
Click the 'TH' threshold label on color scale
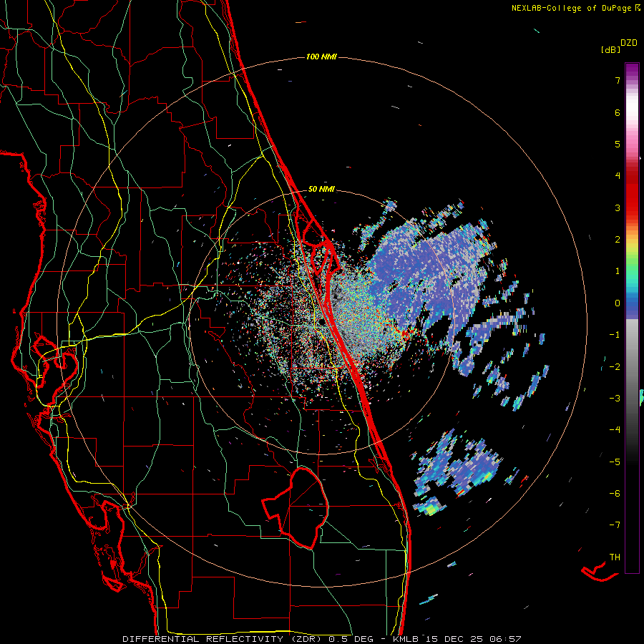615,557
